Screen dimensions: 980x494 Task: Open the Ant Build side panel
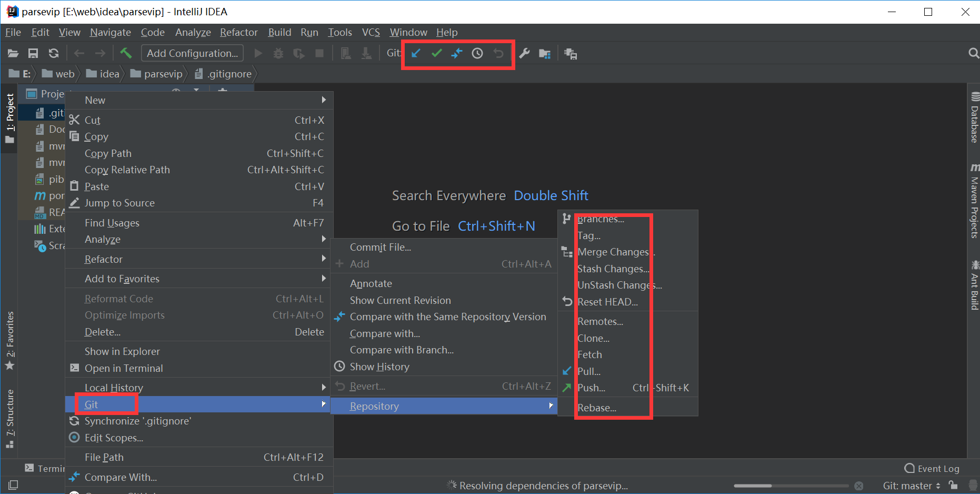[x=974, y=284]
